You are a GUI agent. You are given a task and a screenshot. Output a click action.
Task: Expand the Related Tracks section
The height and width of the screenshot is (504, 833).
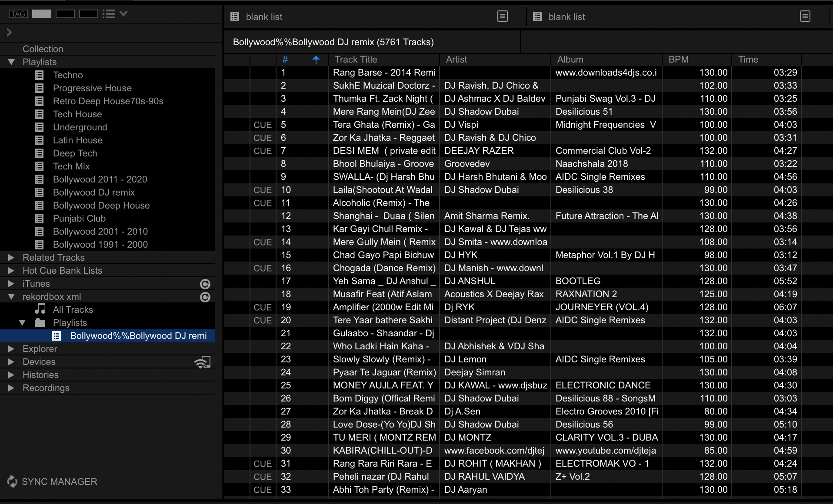click(x=11, y=258)
